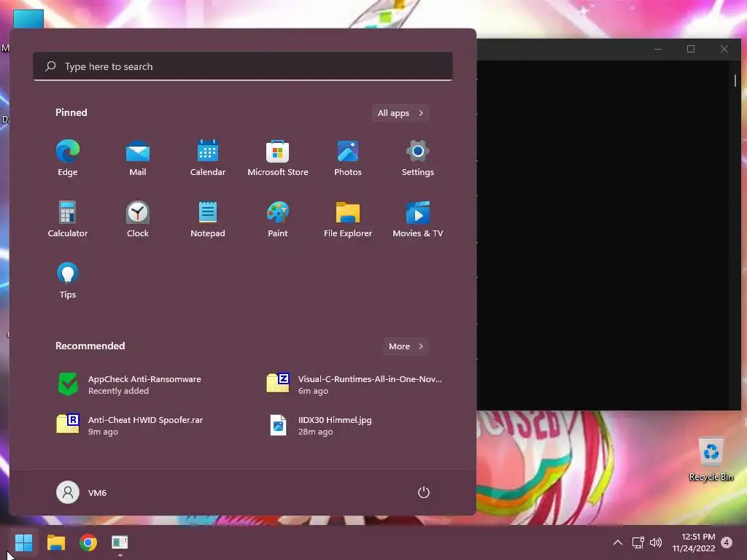This screenshot has width=747, height=560.
Task: Launch Chrome from the taskbar
Action: tap(88, 542)
